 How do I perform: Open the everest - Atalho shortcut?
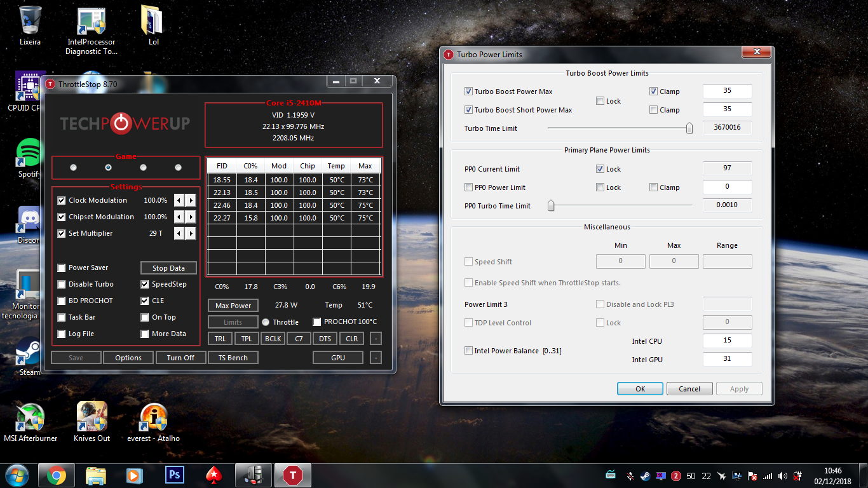point(153,422)
